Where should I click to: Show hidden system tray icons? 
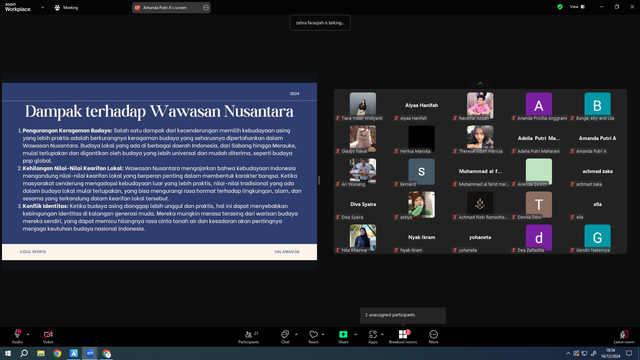(x=568, y=353)
